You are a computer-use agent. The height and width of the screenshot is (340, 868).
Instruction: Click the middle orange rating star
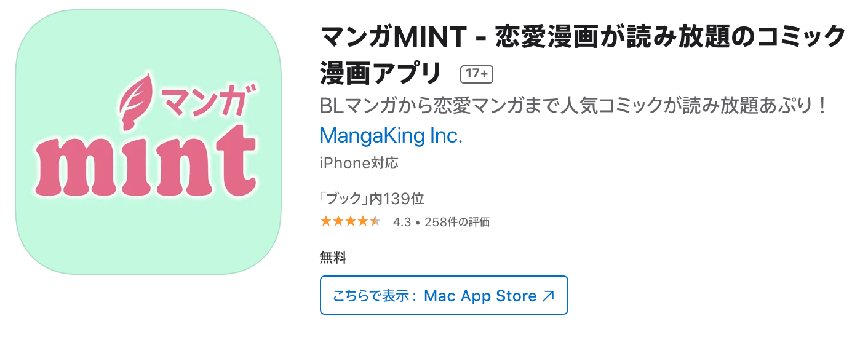point(351,221)
